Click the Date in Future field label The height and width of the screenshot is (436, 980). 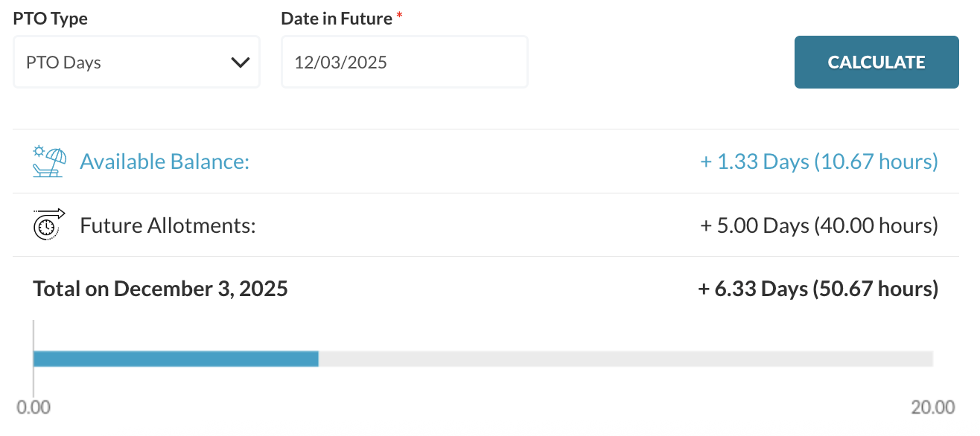(337, 19)
